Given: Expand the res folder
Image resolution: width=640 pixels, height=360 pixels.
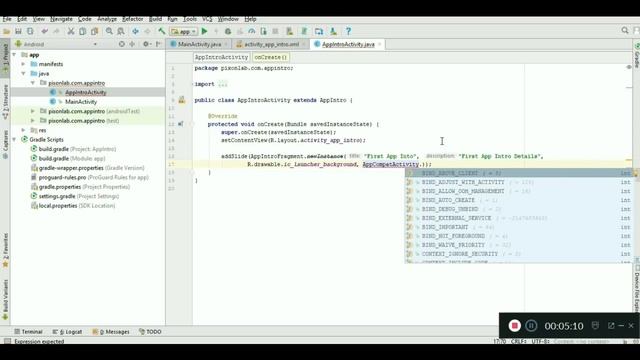Looking at the screenshot, I should click(23, 130).
